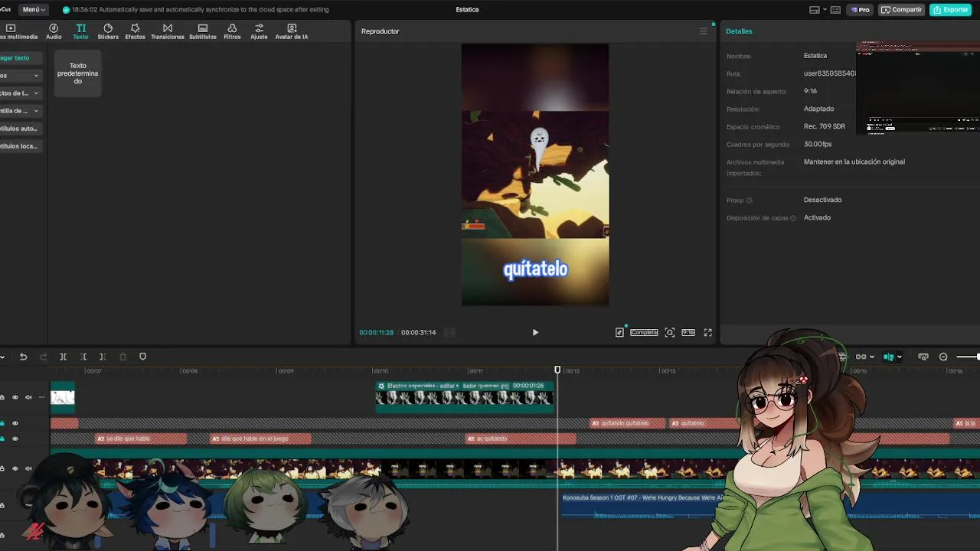
Task: Click the Pro badge button
Action: click(x=860, y=10)
